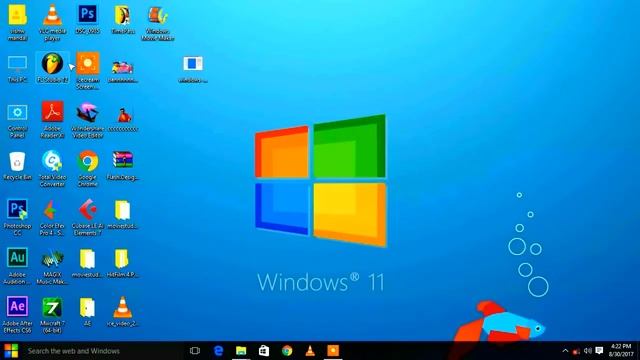This screenshot has height=360, width=640.
Task: Open the This PC desktop icon
Action: pyautogui.click(x=18, y=68)
